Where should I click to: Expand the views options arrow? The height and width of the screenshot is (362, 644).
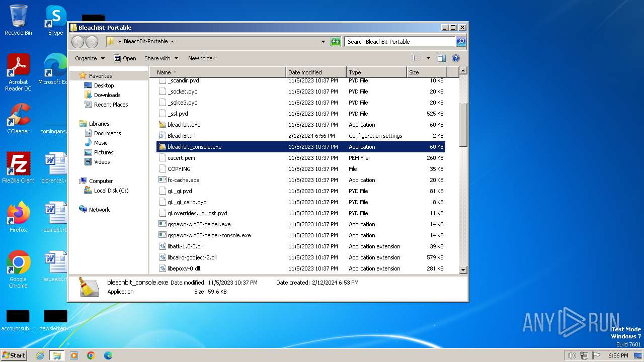click(x=428, y=58)
